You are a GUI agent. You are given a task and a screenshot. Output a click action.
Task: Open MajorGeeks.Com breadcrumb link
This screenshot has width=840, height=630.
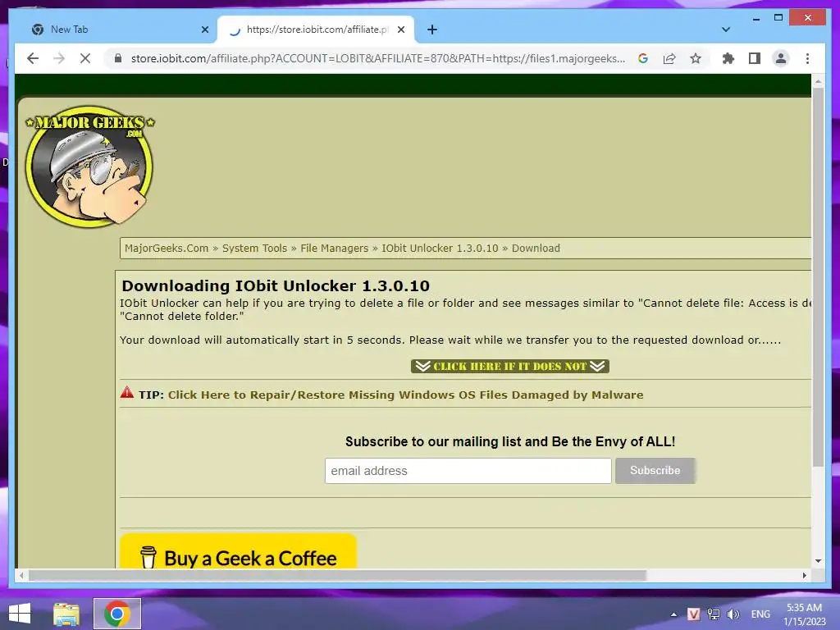(x=166, y=248)
